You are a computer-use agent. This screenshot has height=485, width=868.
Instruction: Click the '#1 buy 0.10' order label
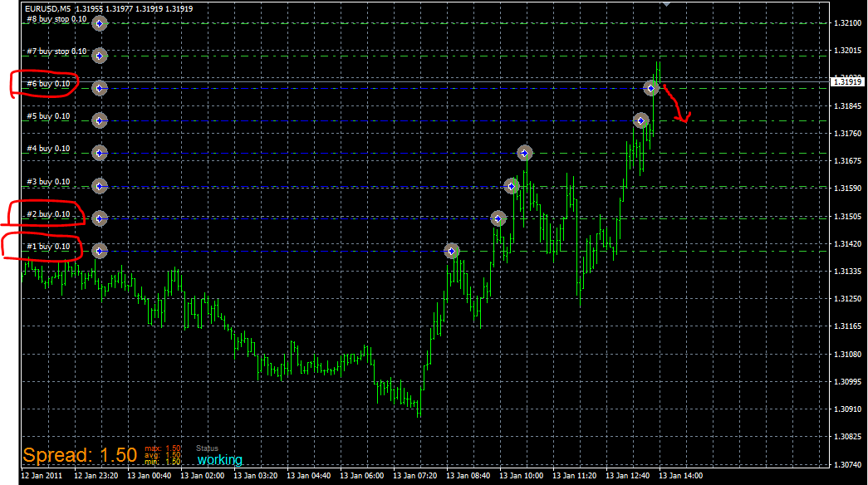48,247
